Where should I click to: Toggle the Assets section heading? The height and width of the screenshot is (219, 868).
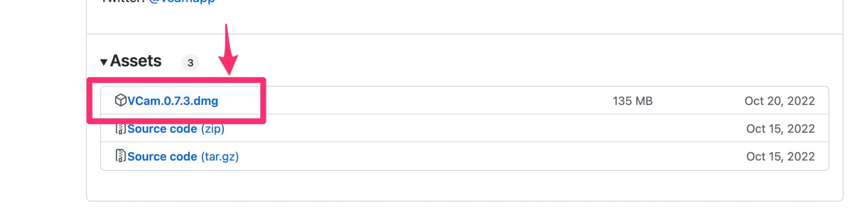(x=135, y=61)
